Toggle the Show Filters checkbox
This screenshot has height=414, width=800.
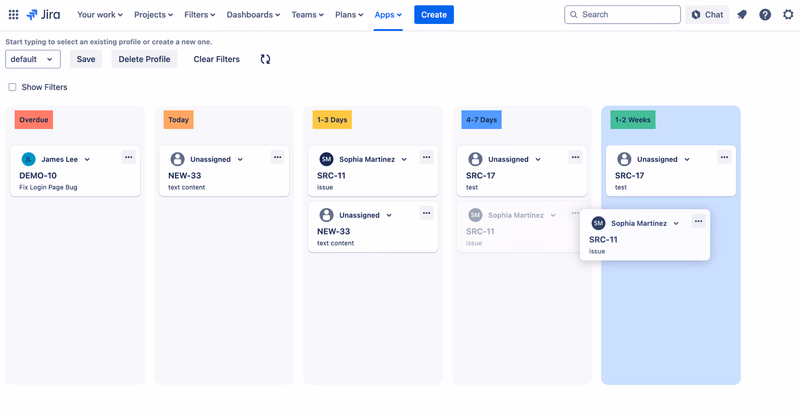click(12, 87)
